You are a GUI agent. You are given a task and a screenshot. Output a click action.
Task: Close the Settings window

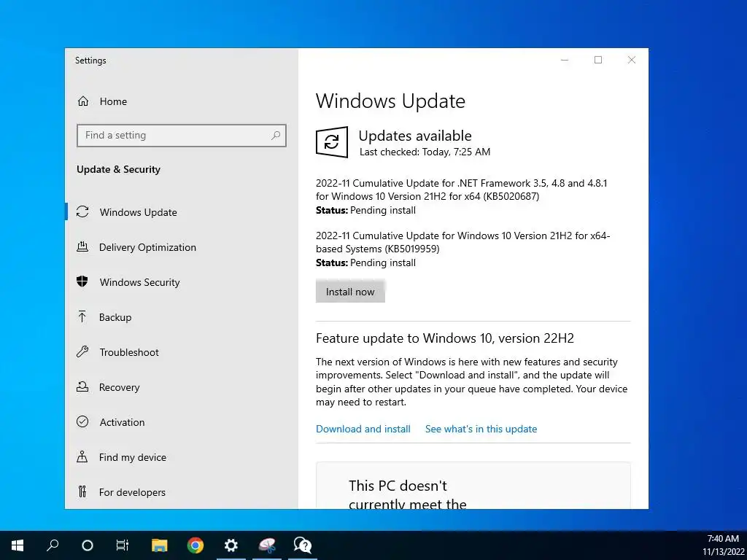coord(631,60)
